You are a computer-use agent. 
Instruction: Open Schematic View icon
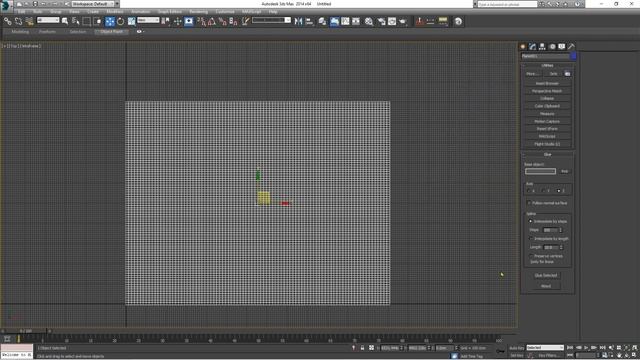tap(356, 21)
